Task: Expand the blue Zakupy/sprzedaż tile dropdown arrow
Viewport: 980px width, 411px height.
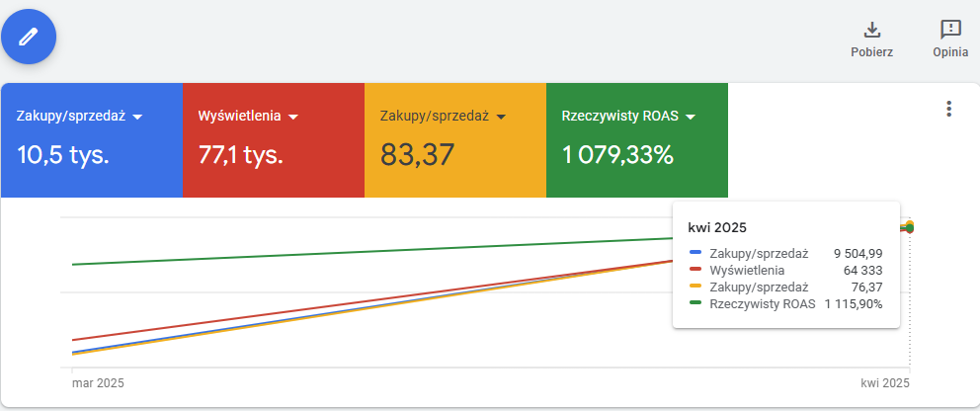Action: click(x=137, y=117)
